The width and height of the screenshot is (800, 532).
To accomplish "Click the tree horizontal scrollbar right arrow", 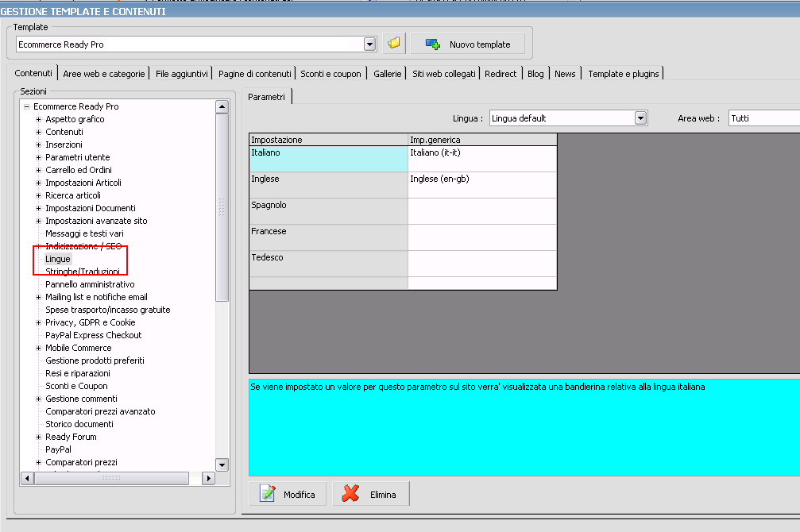I will [208, 478].
